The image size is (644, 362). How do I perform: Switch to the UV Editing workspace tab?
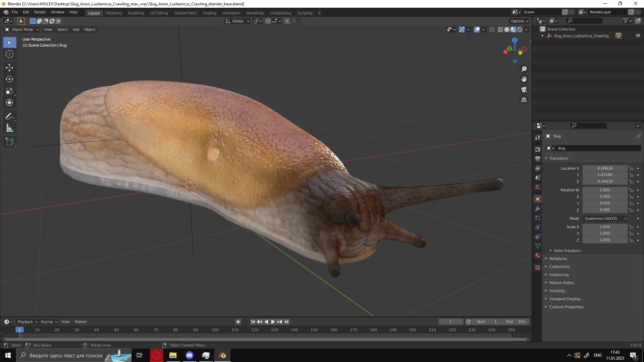(x=159, y=13)
